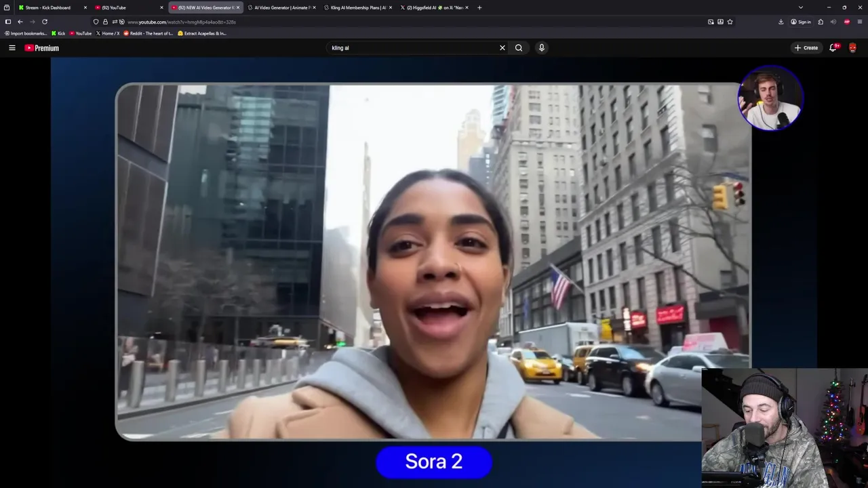Open the Extract Acapellas bookmark
The width and height of the screenshot is (868, 488).
[x=202, y=33]
